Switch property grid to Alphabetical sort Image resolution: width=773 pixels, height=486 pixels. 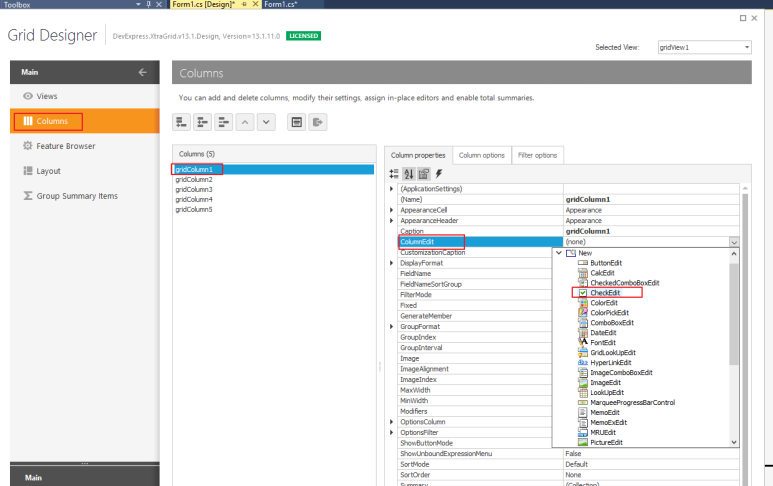[x=409, y=174]
